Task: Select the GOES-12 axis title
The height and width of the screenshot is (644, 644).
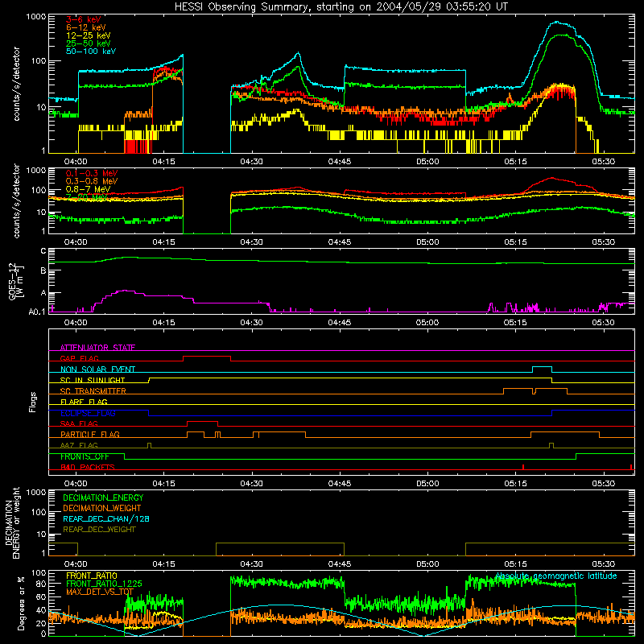Action: 15,281
